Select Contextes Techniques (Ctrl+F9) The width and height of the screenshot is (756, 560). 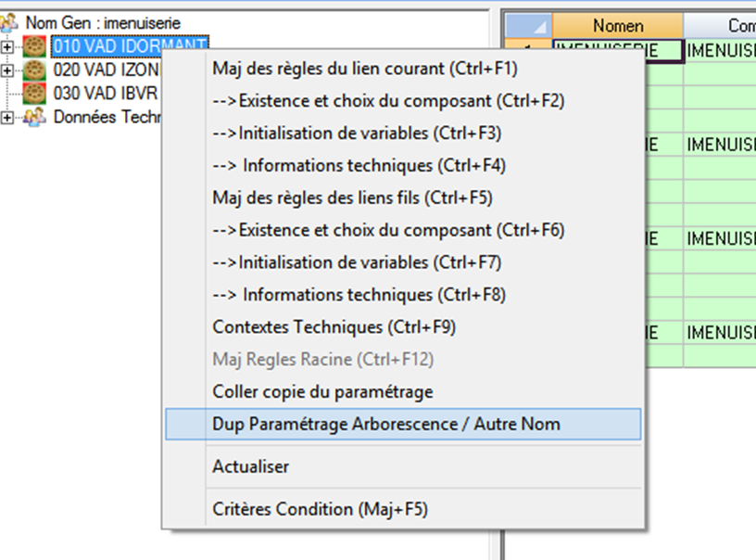point(334,327)
